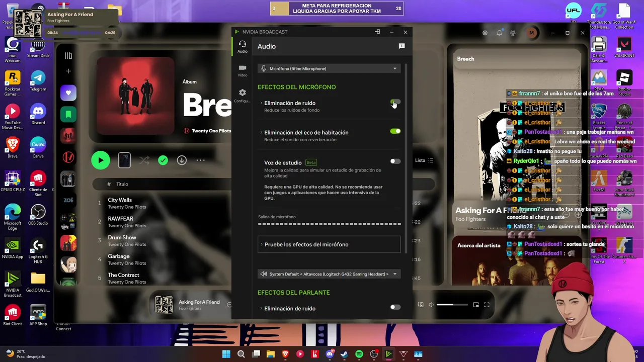Open the Twenty One Pilots artist link under the album title
Image resolution: width=644 pixels, height=362 pixels.
pos(211,131)
